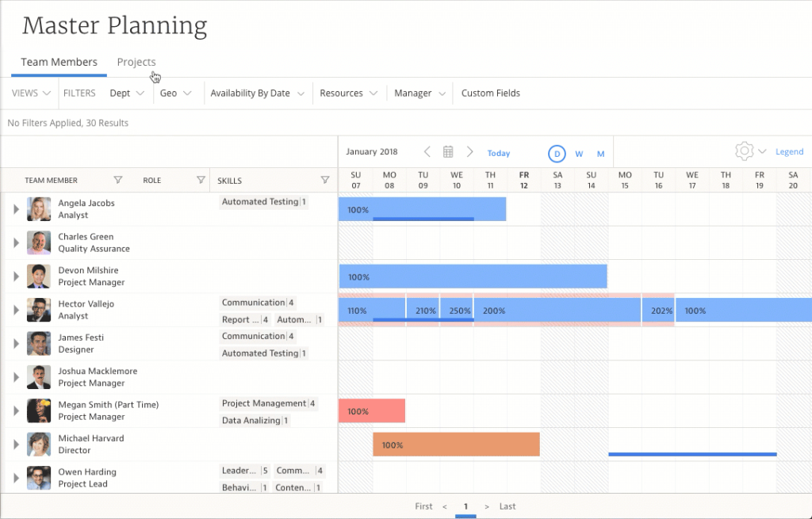This screenshot has height=519, width=812.
Task: Switch to the Projects tab
Action: [136, 63]
